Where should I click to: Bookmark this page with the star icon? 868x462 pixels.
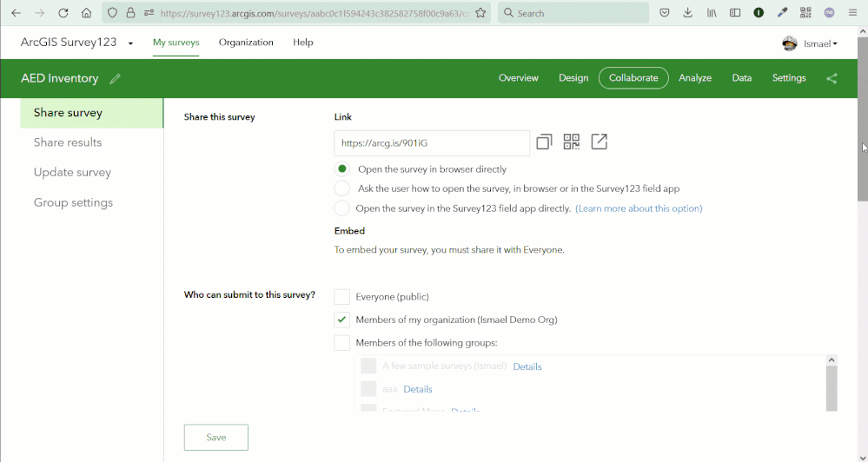[480, 13]
